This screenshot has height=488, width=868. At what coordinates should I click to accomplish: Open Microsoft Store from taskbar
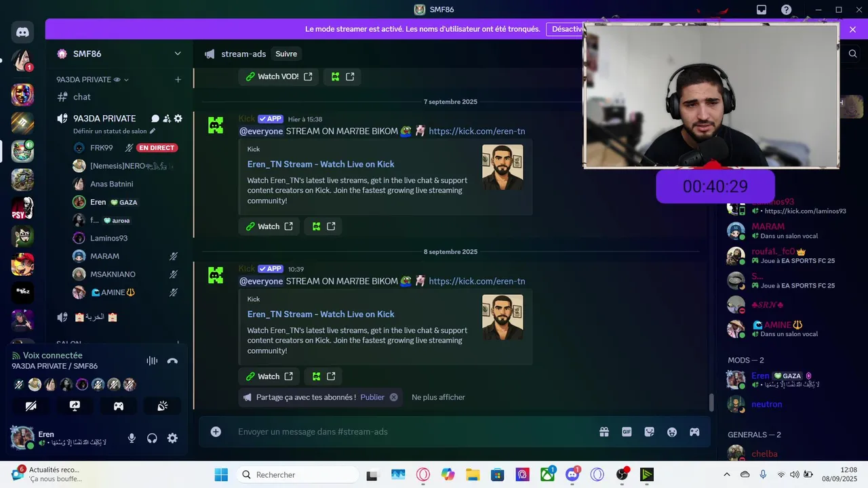[498, 474]
